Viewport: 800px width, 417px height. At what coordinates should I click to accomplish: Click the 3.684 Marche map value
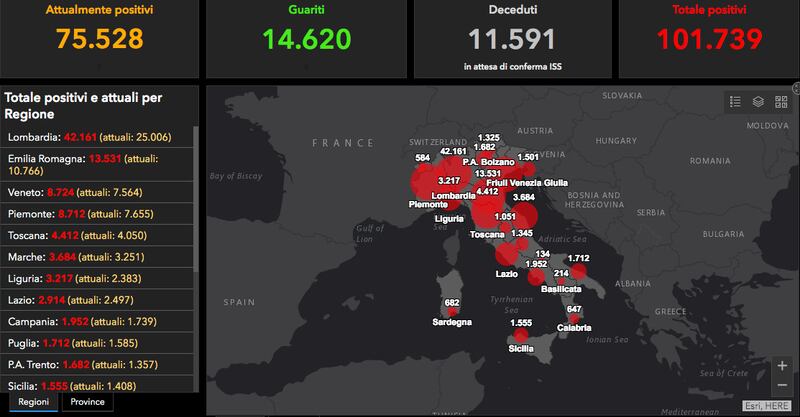[x=523, y=197]
